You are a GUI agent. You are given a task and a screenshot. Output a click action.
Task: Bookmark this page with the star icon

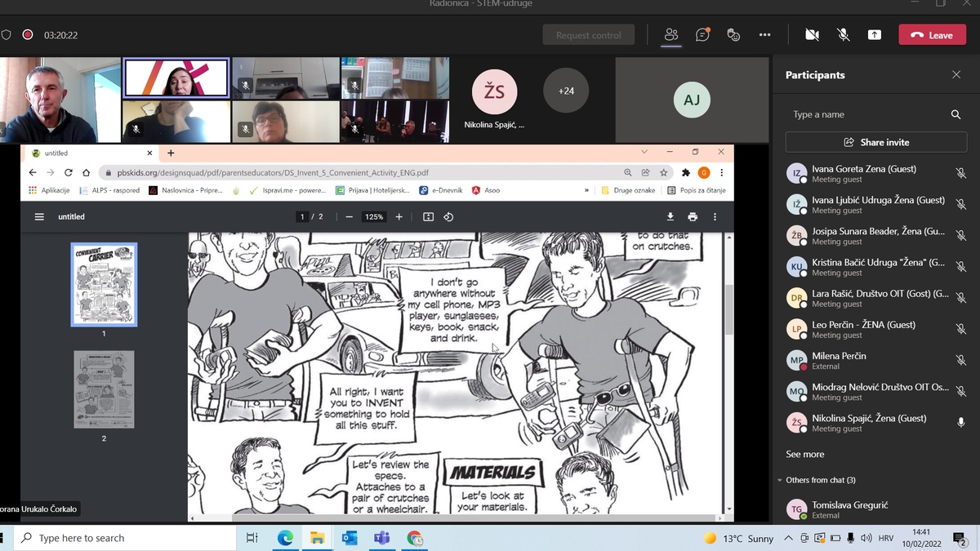[663, 172]
